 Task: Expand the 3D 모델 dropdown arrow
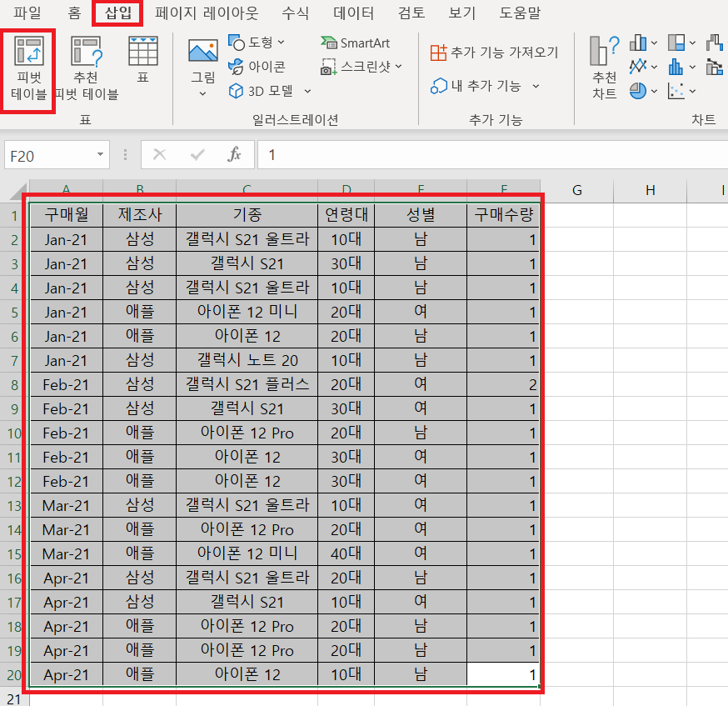pos(307,91)
